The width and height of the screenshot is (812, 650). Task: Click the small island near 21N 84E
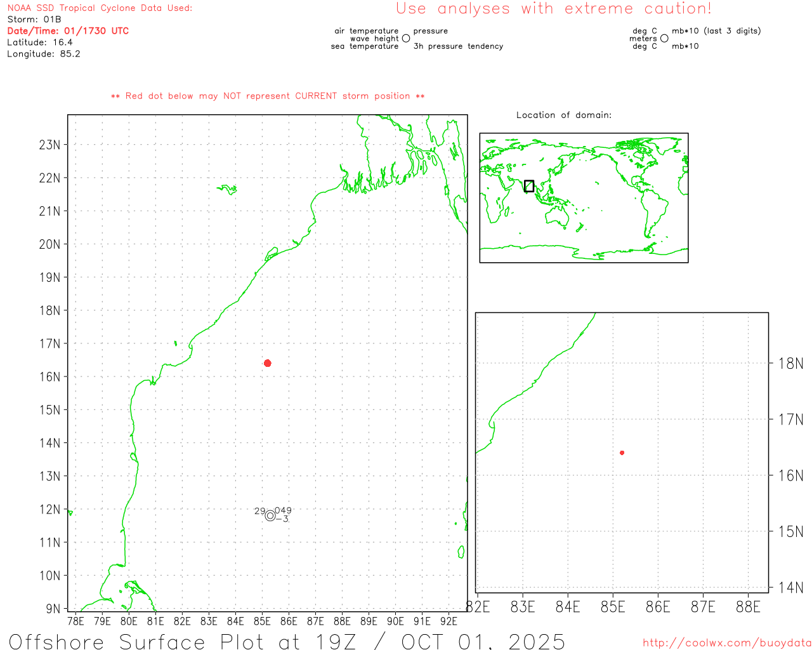[x=228, y=189]
